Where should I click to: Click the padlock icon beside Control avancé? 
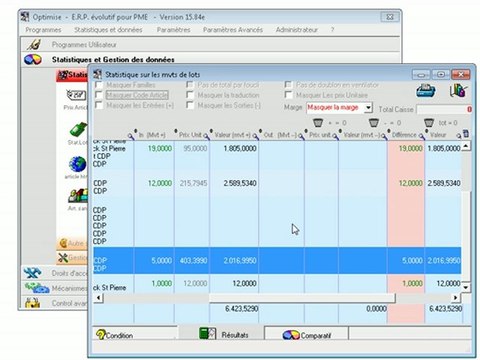click(32, 303)
